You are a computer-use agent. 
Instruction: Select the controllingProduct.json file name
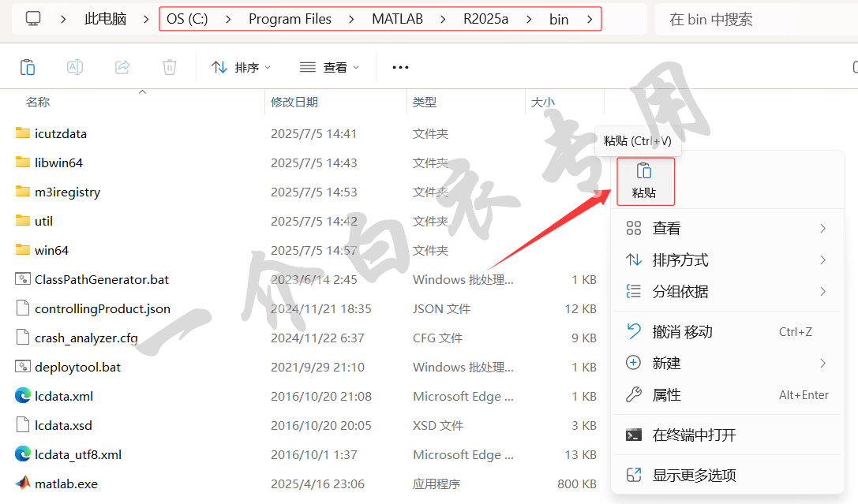[103, 309]
